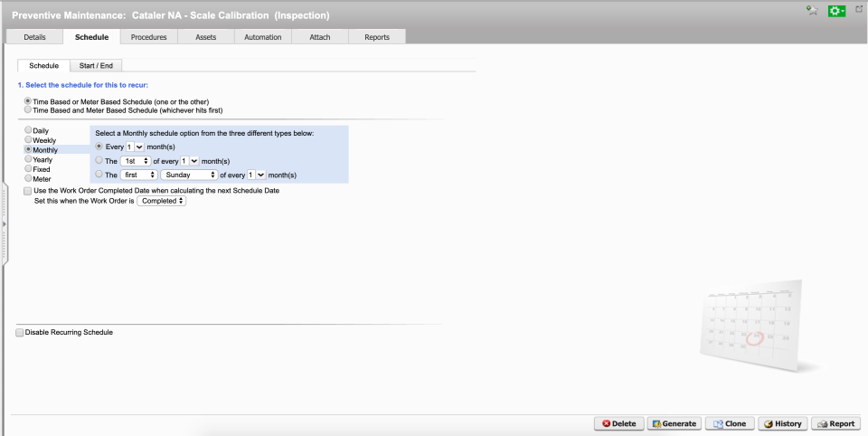Viewport: 868px width, 436px height.
Task: Select the Schedule main tab
Action: [91, 37]
